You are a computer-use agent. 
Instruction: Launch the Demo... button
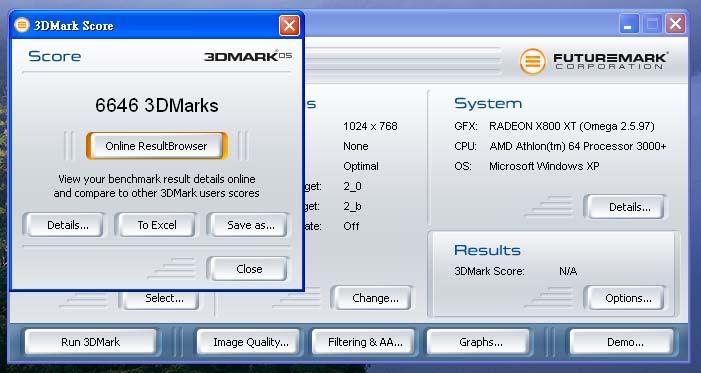625,342
